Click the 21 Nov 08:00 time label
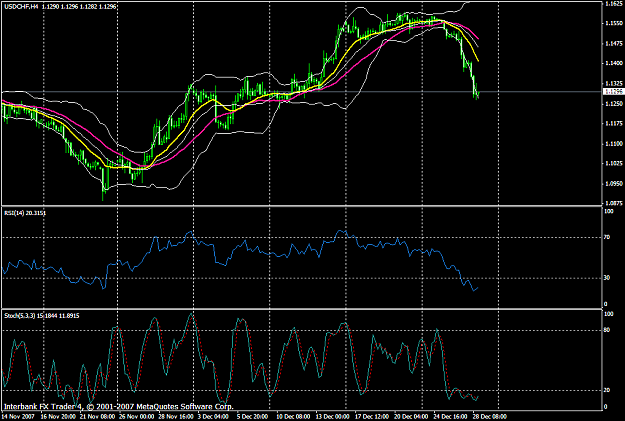The width and height of the screenshot is (625, 421). 97,417
